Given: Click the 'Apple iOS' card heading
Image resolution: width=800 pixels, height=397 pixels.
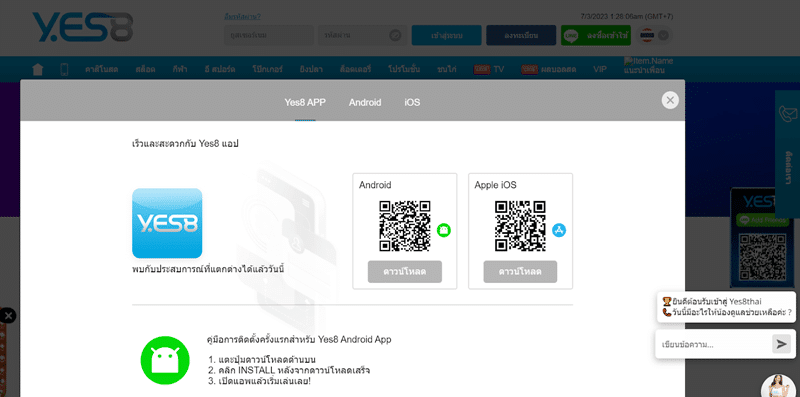Looking at the screenshot, I should coord(495,185).
